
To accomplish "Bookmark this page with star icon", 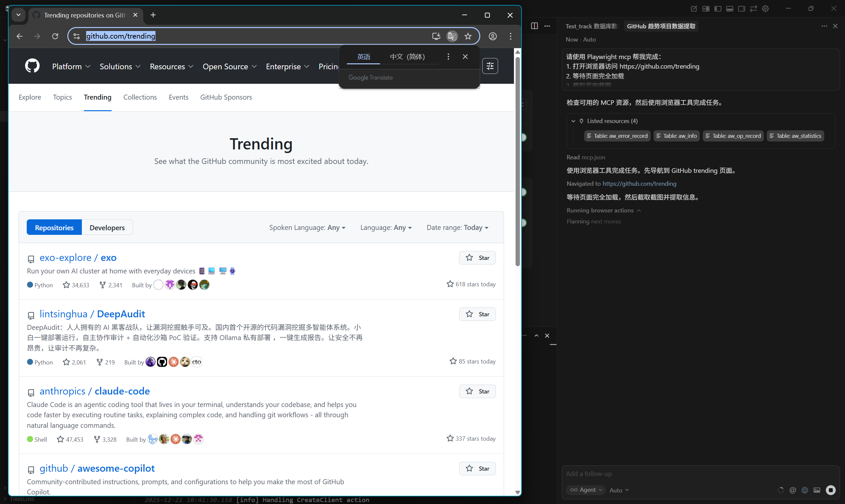I will 468,36.
